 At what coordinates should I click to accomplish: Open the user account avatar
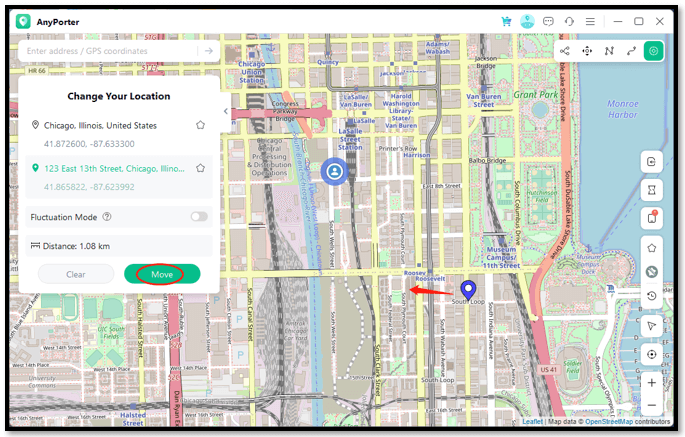coord(527,21)
